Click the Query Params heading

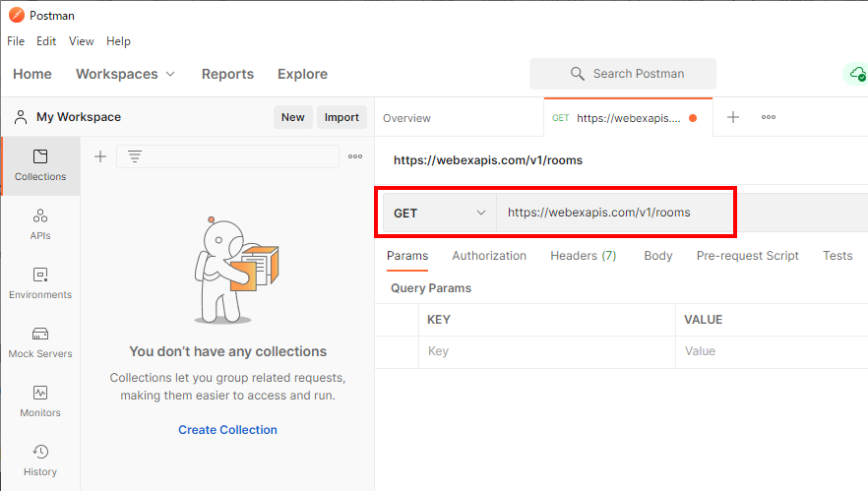pyautogui.click(x=431, y=288)
